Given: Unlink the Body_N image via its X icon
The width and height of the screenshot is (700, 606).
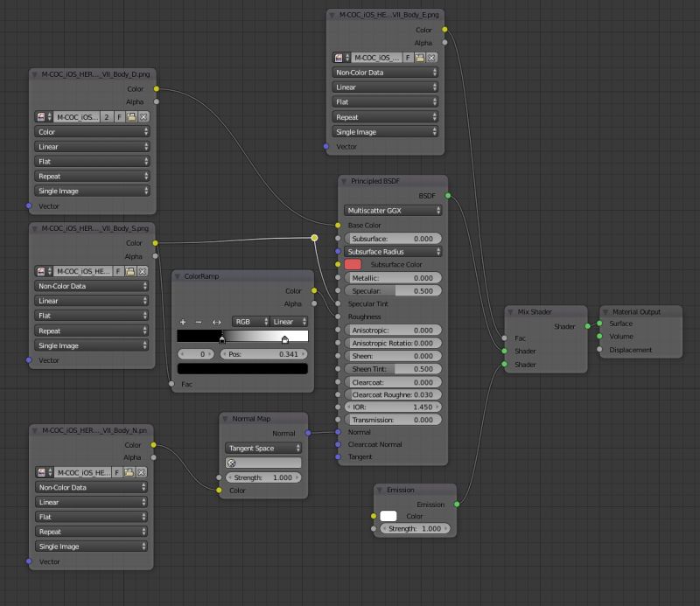Looking at the screenshot, I should (141, 472).
